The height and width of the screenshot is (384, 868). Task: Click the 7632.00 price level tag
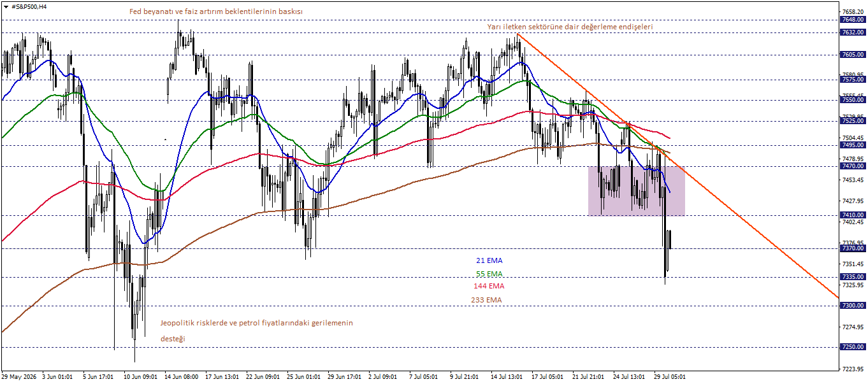click(853, 32)
